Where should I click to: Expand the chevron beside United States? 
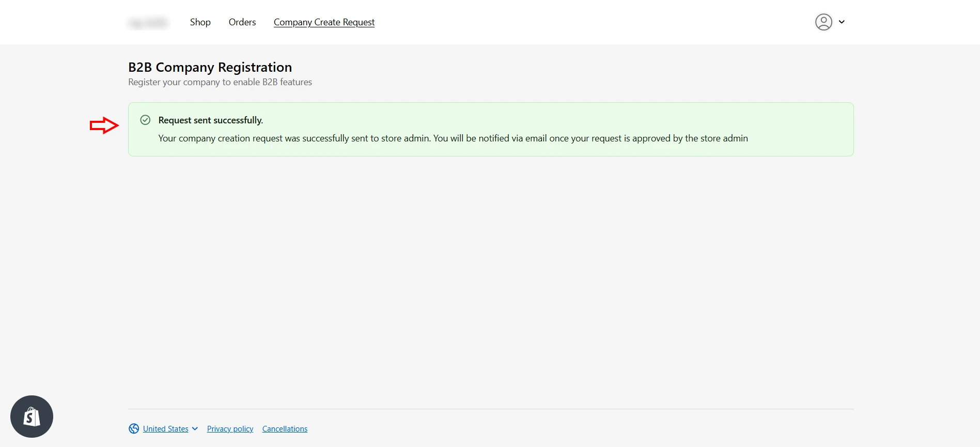tap(195, 428)
